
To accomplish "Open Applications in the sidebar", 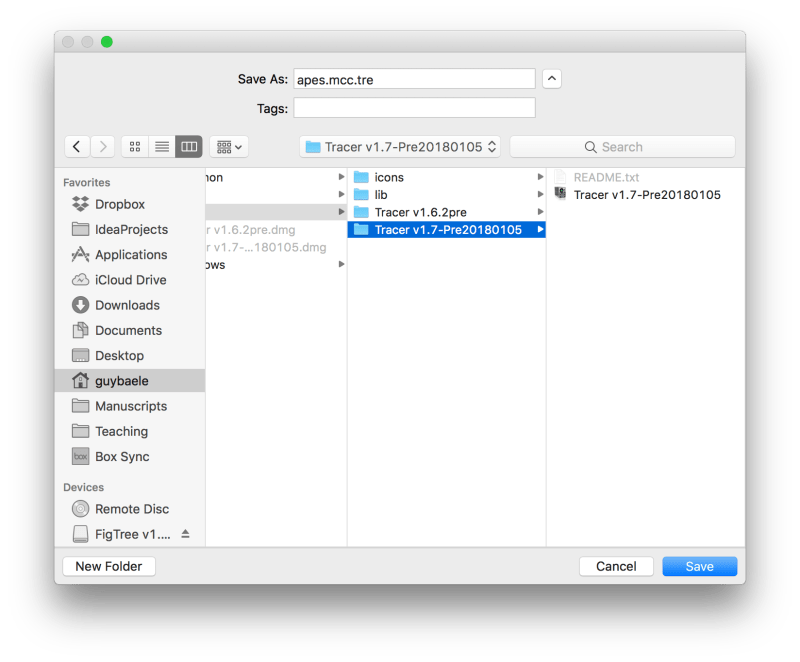I will pyautogui.click(x=130, y=254).
